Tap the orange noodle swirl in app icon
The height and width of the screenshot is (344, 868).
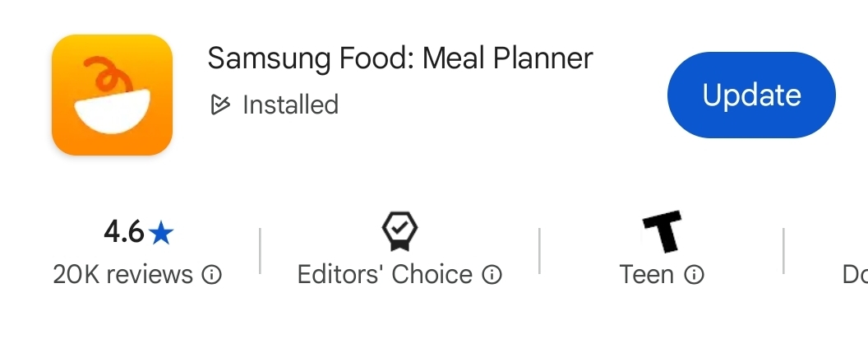(x=109, y=76)
